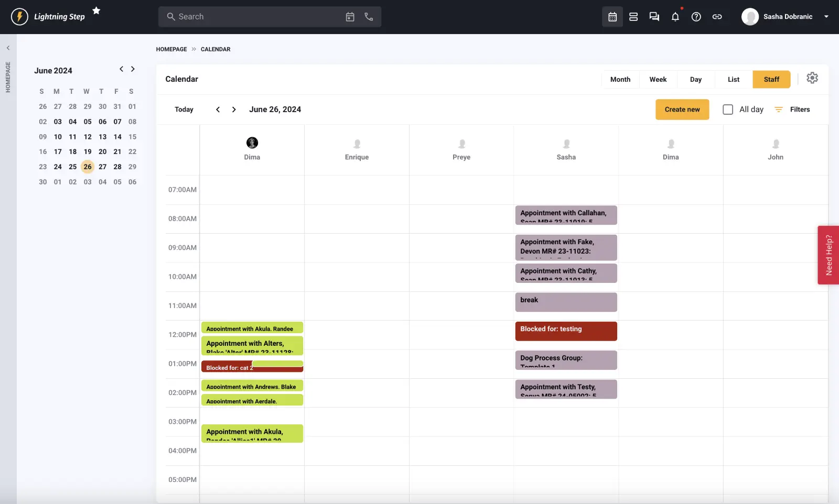This screenshot has height=504, width=839.
Task: Enable the All day checkbox
Action: click(x=728, y=109)
